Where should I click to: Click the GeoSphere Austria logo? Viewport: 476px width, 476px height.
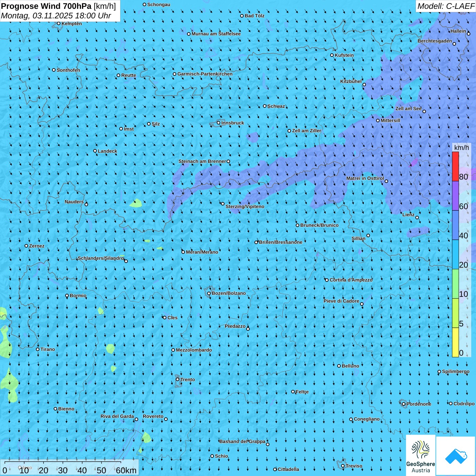point(421,455)
